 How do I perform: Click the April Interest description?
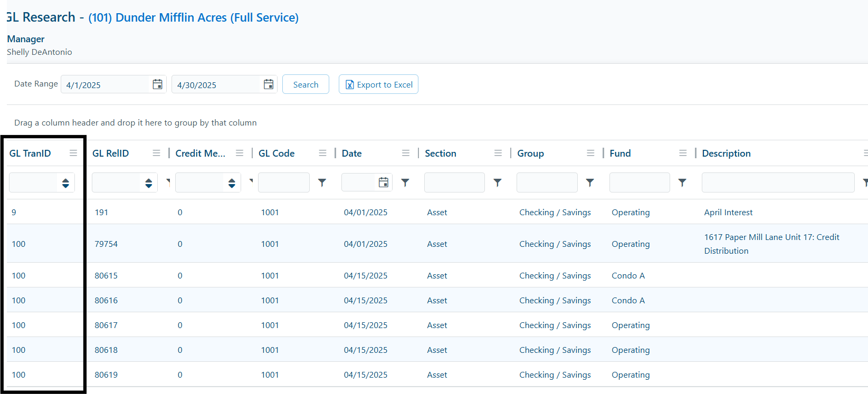tap(728, 212)
